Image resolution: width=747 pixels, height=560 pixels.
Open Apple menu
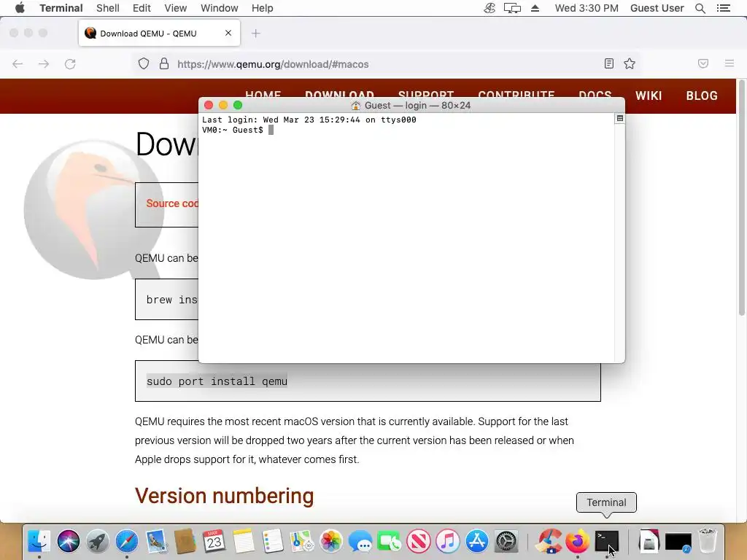[x=20, y=8]
